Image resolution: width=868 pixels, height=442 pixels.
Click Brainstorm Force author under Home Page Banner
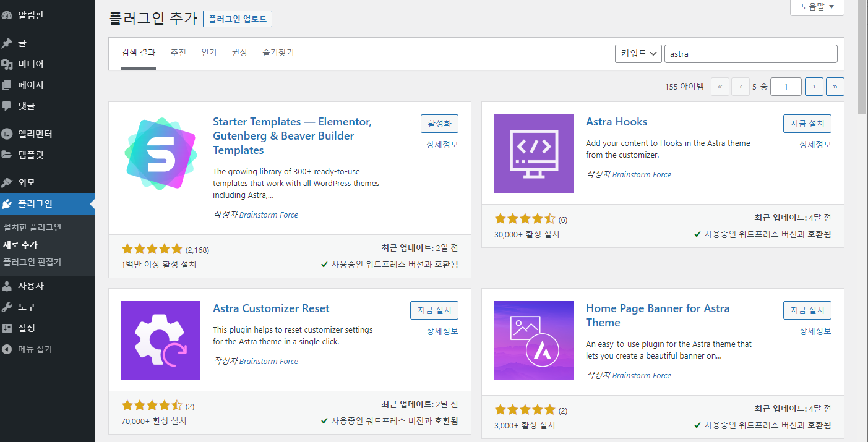[x=642, y=376]
